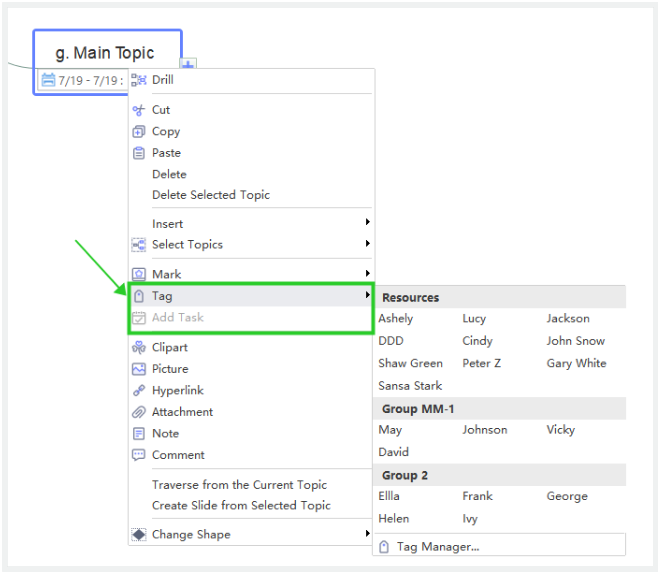Select the David tag
658x572 pixels.
coord(394,452)
